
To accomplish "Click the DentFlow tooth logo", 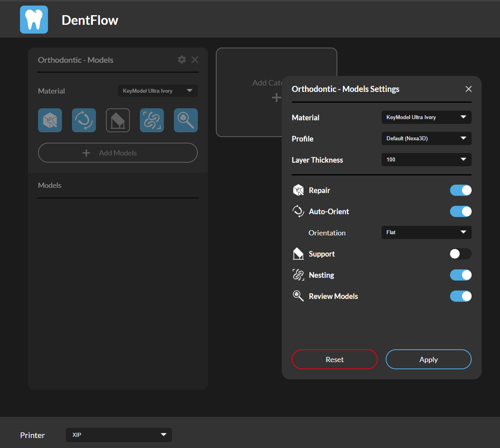I will [x=34, y=19].
